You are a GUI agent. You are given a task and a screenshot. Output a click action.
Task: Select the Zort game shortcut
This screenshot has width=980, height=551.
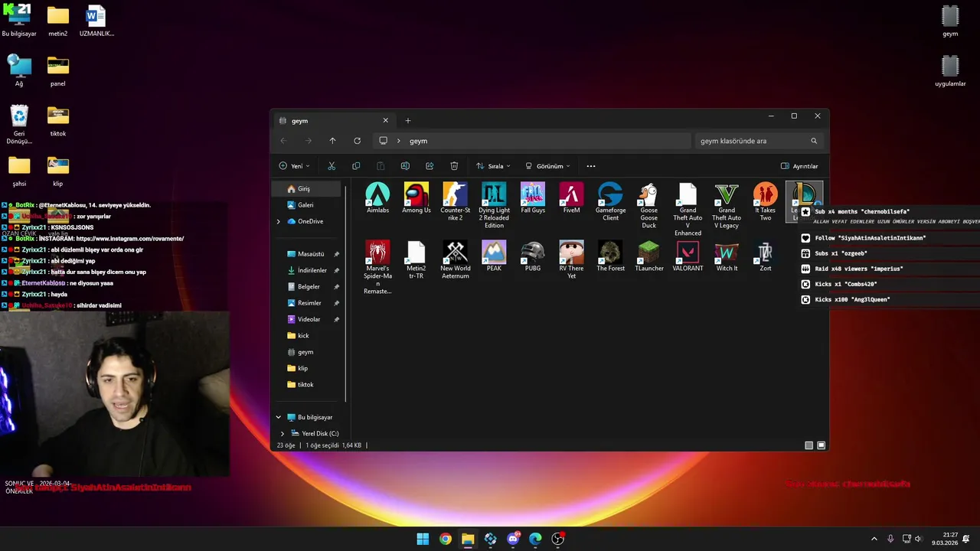765,256
